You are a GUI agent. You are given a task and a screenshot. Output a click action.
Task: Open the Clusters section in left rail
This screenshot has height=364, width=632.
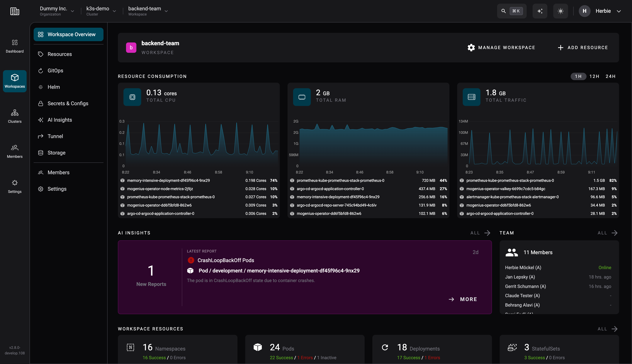click(15, 116)
